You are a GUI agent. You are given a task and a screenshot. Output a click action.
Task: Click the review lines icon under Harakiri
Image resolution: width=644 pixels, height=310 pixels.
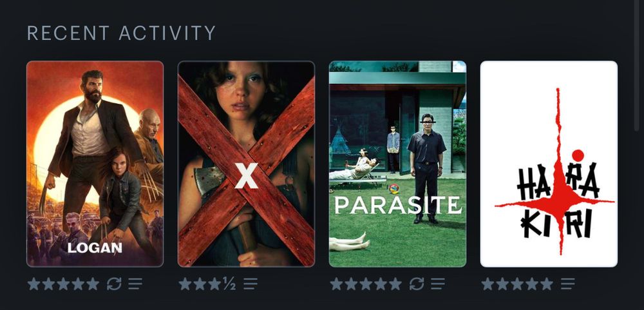click(567, 284)
